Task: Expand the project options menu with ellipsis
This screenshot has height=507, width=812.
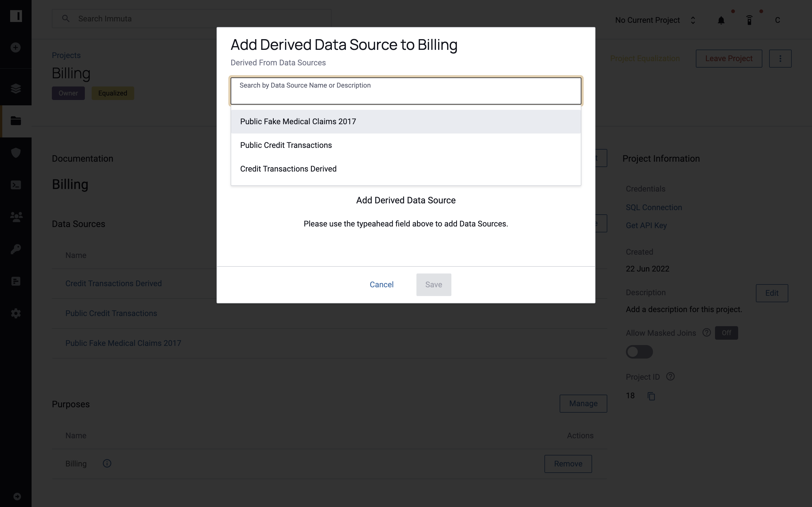Action: (x=780, y=58)
